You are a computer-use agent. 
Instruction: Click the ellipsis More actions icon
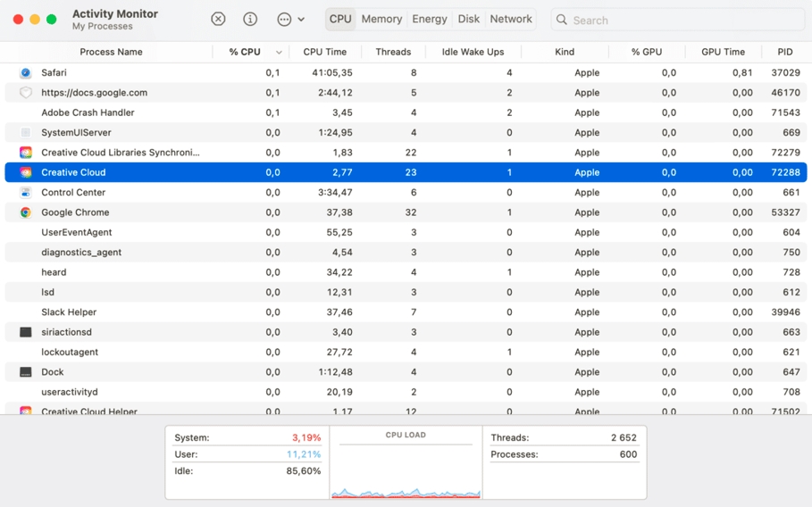(x=284, y=20)
